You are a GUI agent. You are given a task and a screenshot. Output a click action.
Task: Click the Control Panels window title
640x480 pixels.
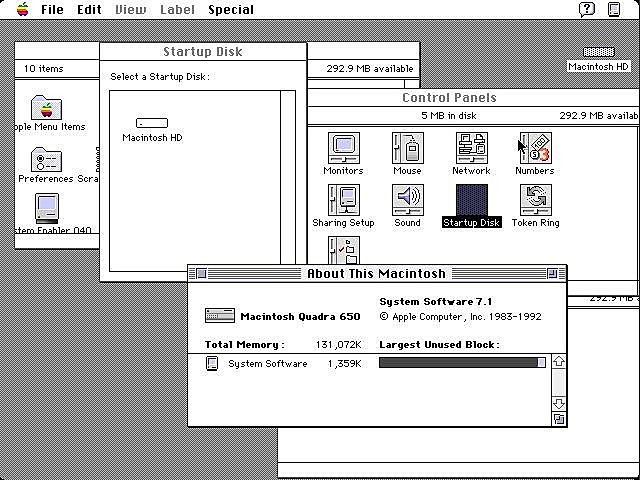click(x=449, y=98)
